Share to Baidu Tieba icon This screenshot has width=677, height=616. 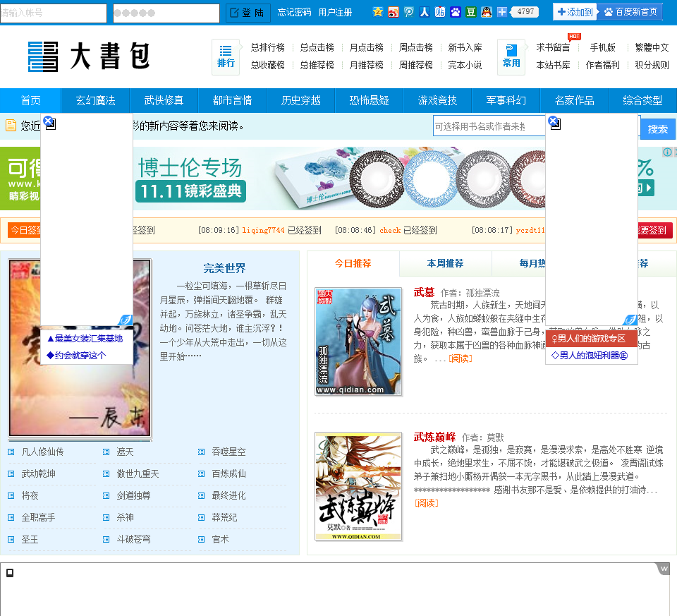[x=440, y=12]
